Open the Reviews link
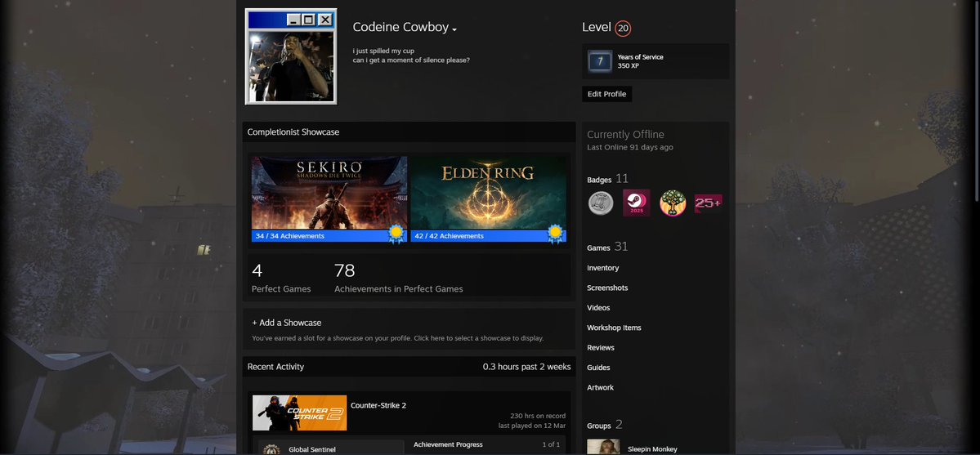Image resolution: width=980 pixels, height=455 pixels. click(x=600, y=348)
